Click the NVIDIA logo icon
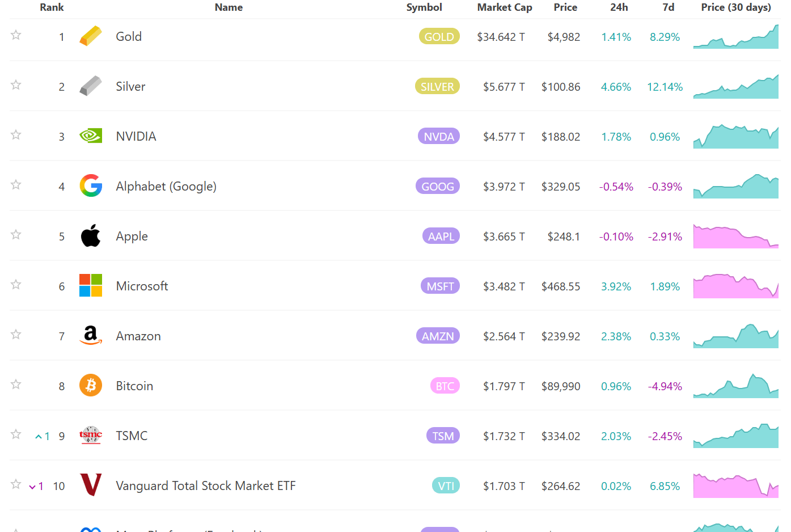Screen dimensions: 791x532 (91, 136)
